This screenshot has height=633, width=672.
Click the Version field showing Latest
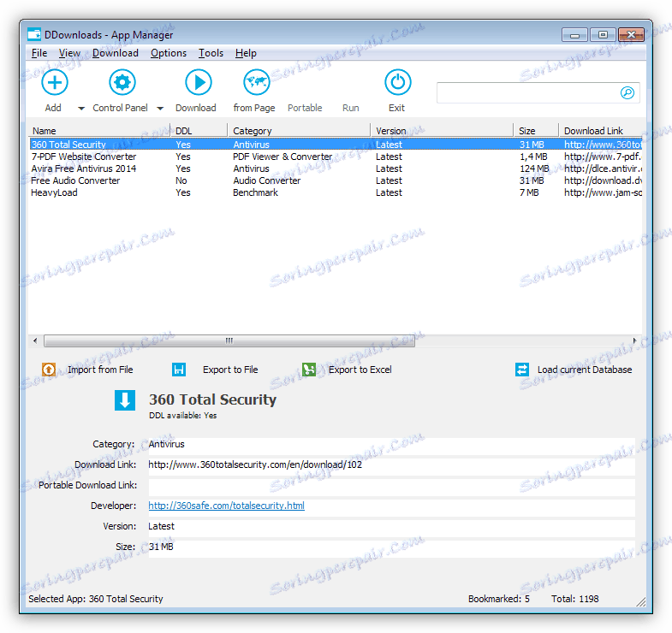pyautogui.click(x=391, y=527)
